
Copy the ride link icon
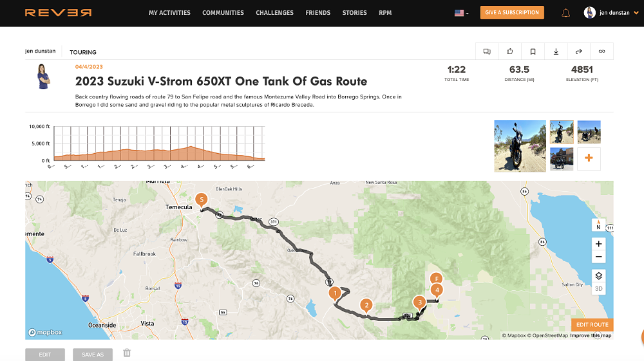(x=602, y=51)
